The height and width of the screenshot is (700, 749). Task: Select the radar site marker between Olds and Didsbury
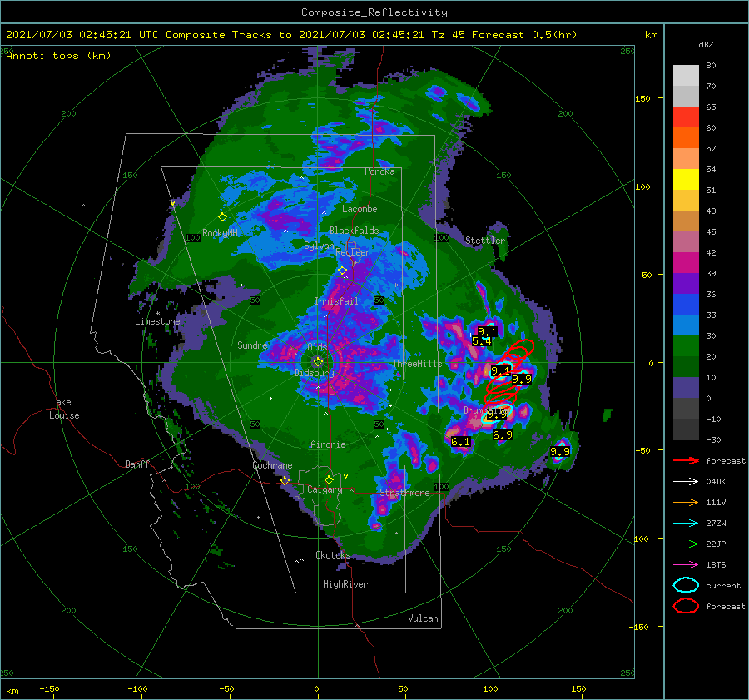(318, 362)
